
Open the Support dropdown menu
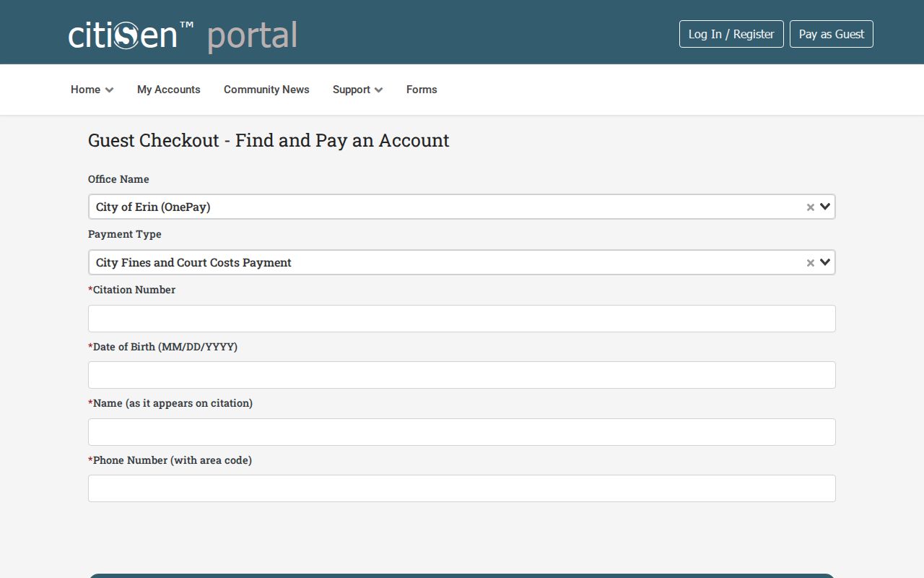[357, 90]
